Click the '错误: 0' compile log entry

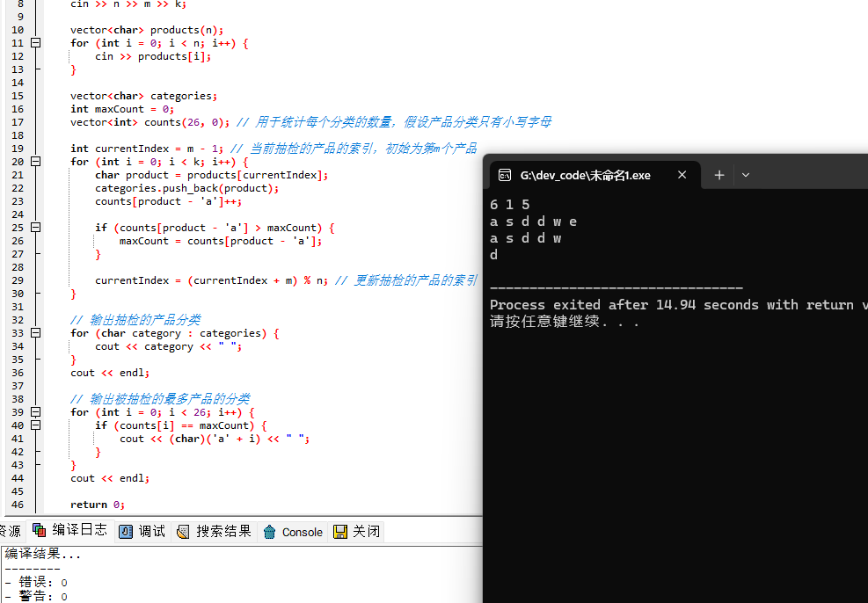click(x=36, y=582)
